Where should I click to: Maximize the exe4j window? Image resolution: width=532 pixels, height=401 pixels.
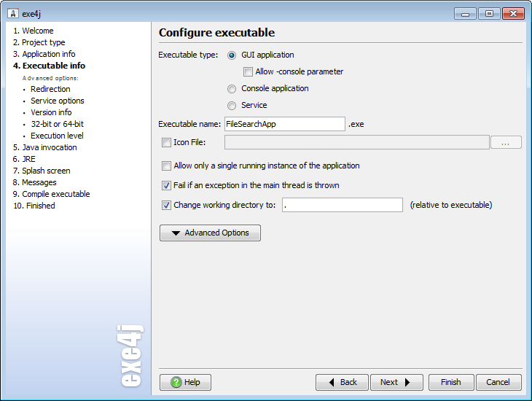tap(489, 14)
